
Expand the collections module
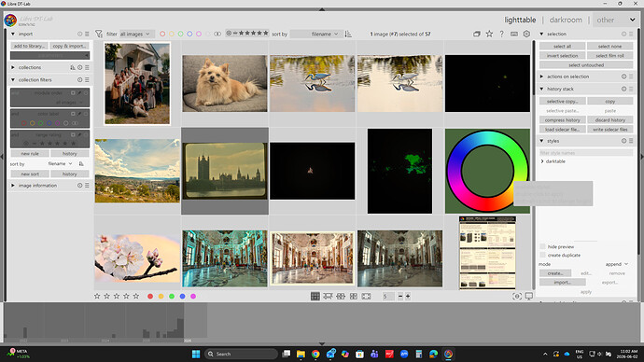point(13,67)
